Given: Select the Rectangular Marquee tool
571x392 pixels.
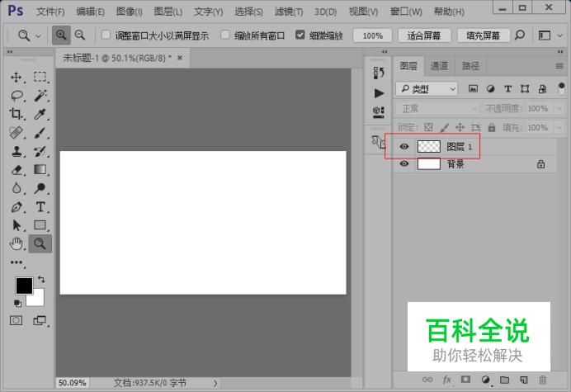Looking at the screenshot, I should pos(40,78).
